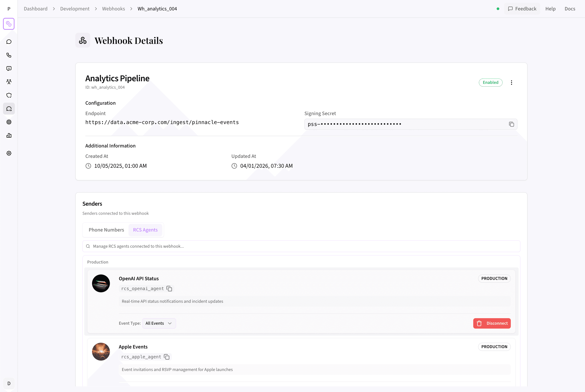Switch to the RCS Agents tab
The height and width of the screenshot is (392, 585).
point(145,229)
